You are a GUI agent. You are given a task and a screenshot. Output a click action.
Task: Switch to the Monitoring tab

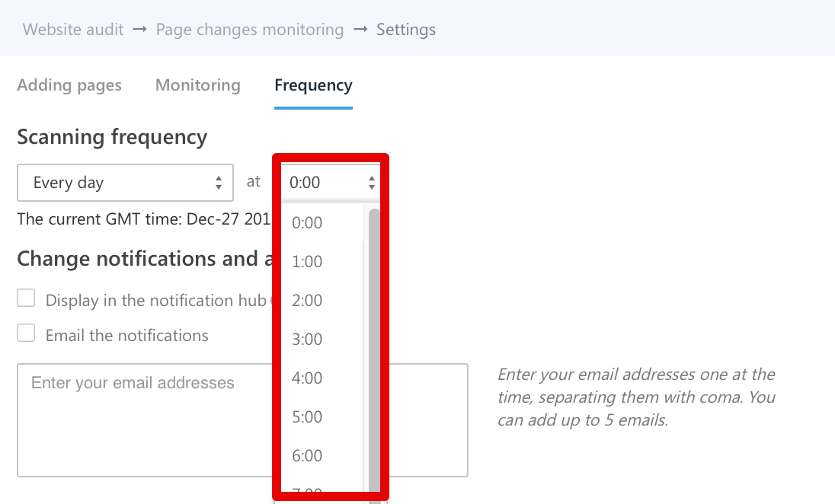coord(197,85)
